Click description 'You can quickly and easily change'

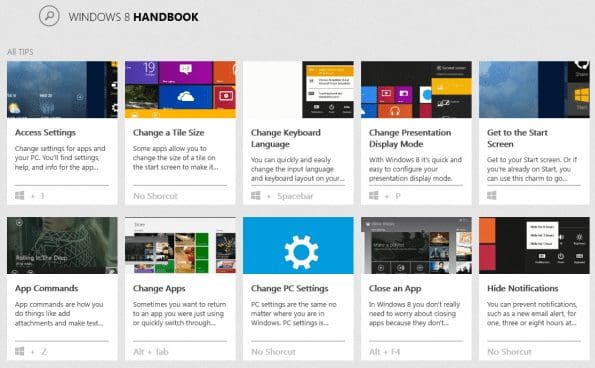[298, 169]
